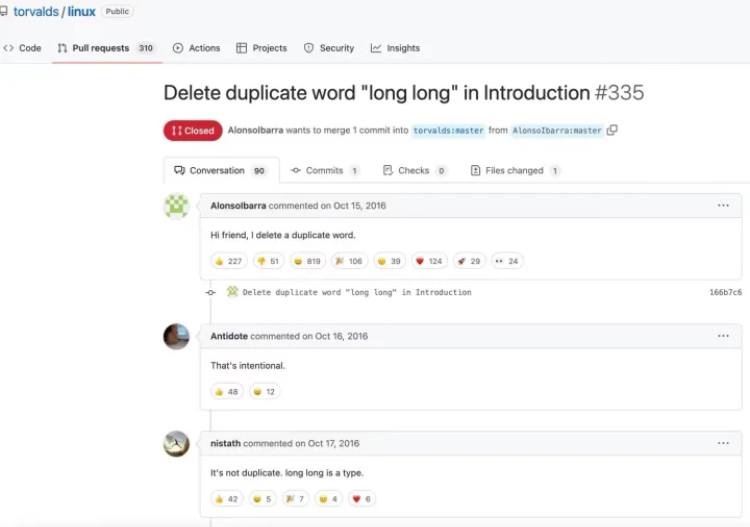Toggle thumbs up 42 on nistath's comment
Screen dimensions: 750x527
(227, 499)
